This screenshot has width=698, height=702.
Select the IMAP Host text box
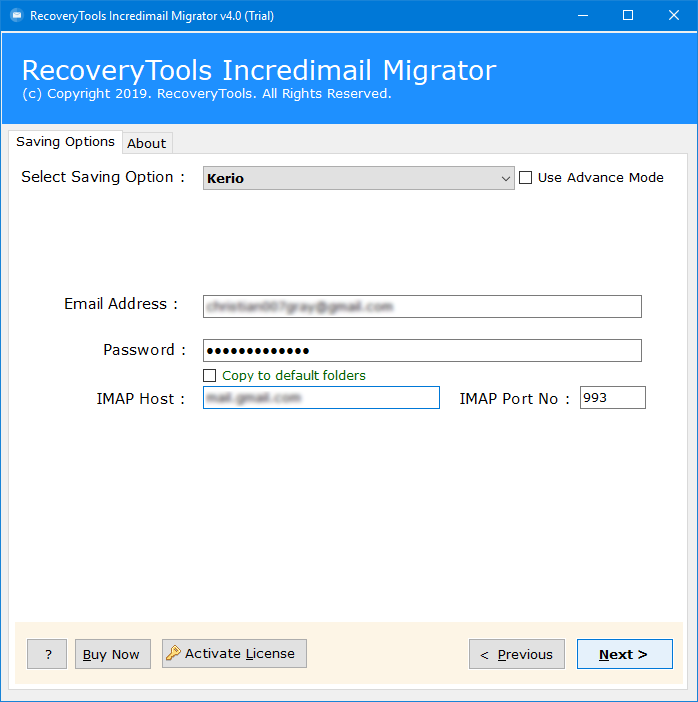pos(321,398)
